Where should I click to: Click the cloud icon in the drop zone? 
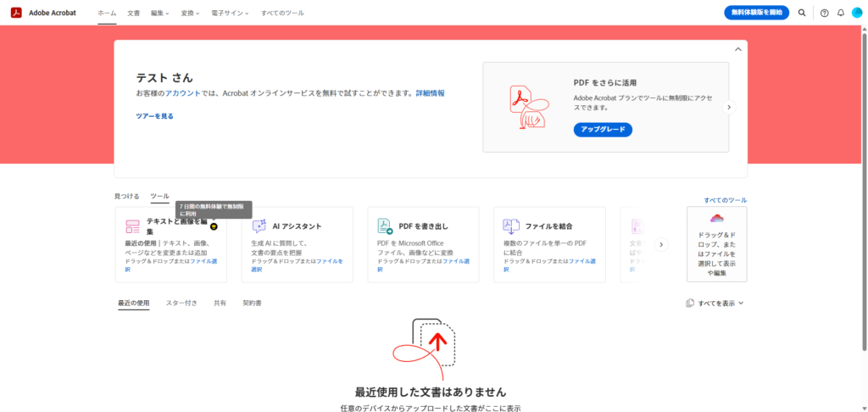coord(717,218)
